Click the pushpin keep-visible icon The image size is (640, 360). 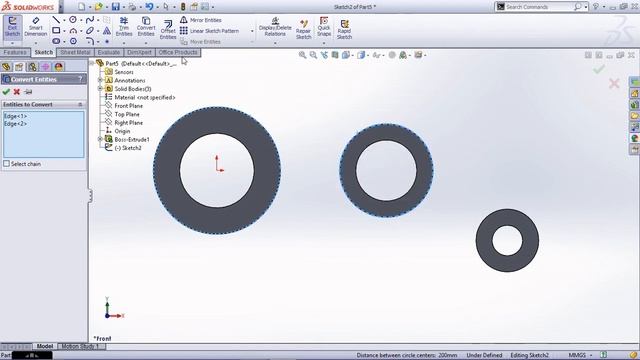28,92
